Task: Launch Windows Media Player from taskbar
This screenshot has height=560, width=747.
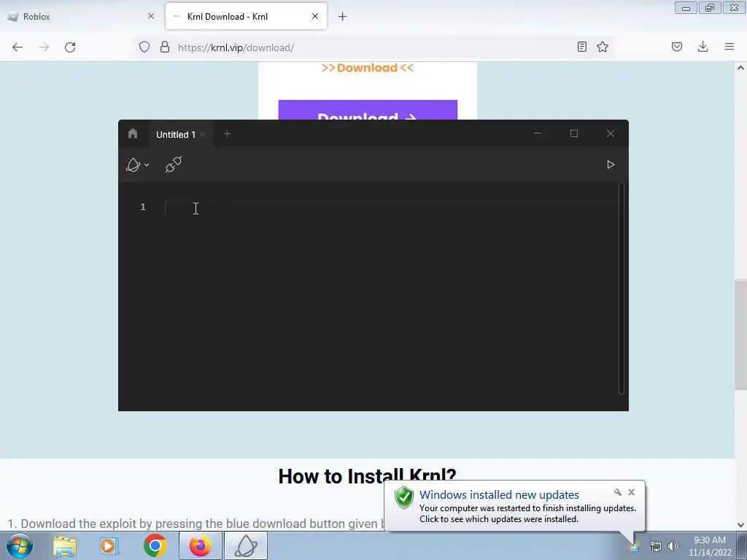Action: (x=109, y=546)
